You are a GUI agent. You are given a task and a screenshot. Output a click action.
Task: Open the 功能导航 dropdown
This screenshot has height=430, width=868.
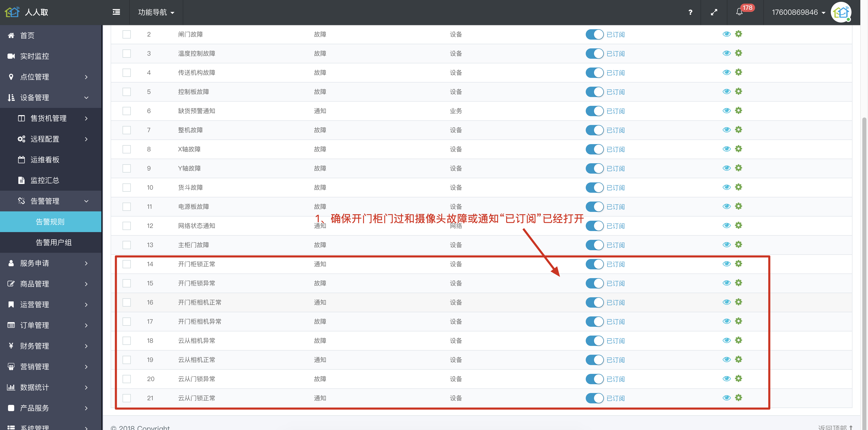[156, 12]
